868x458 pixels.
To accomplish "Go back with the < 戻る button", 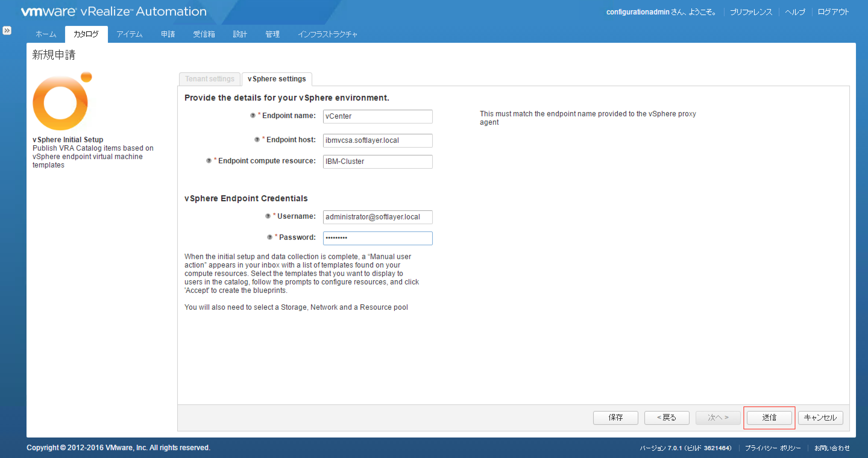I will [x=667, y=418].
